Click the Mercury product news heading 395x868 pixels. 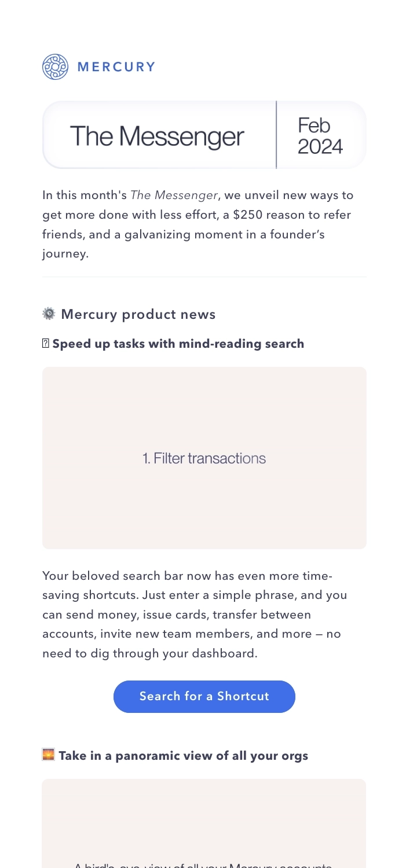tap(138, 314)
